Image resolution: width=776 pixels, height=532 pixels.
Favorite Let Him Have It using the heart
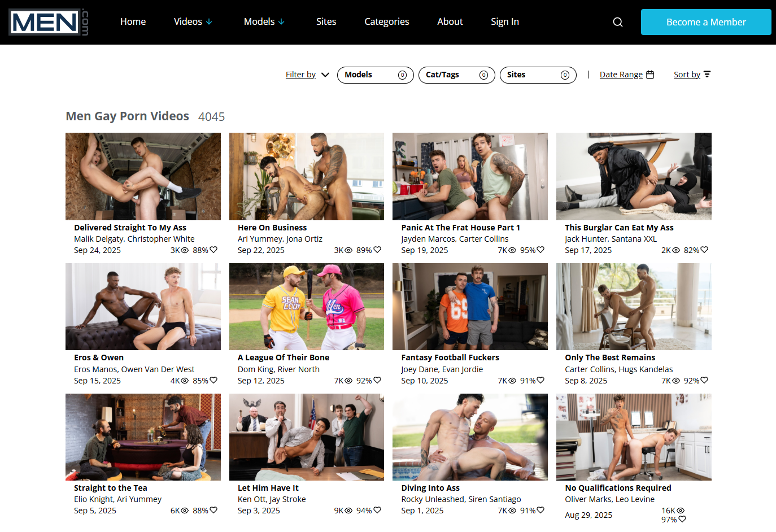click(x=377, y=510)
